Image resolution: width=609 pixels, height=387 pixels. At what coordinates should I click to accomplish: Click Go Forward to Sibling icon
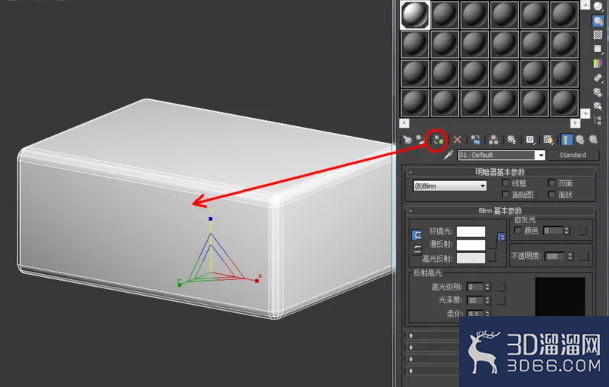coord(593,139)
